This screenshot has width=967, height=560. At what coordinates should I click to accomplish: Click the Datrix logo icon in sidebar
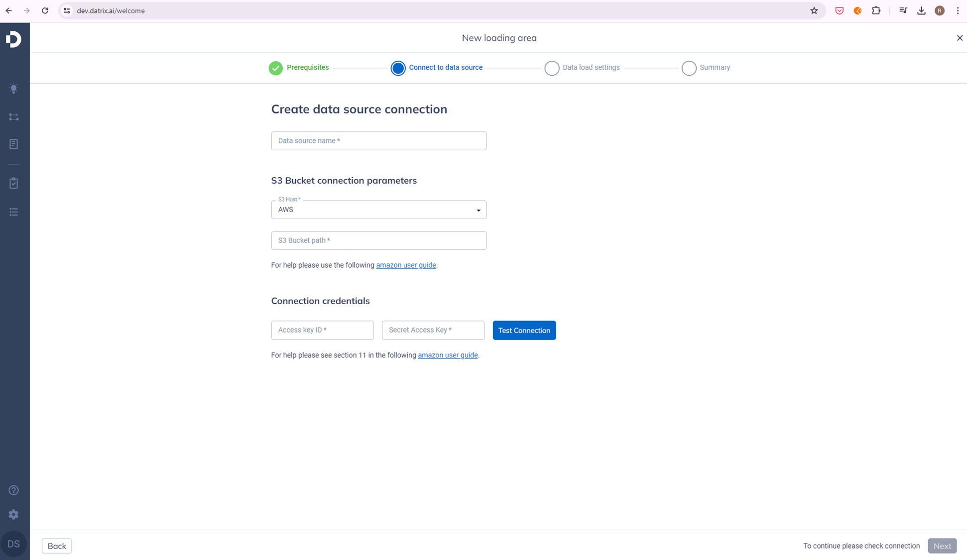tap(14, 39)
